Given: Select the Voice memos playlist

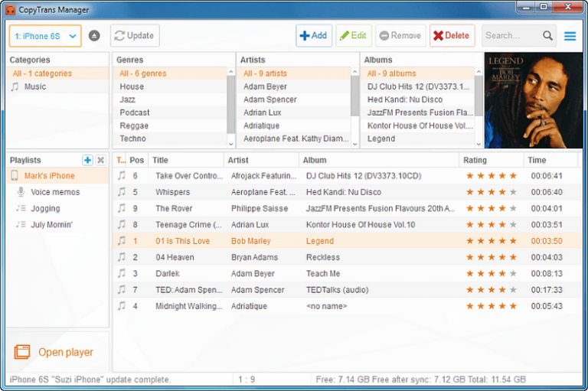Looking at the screenshot, I should [57, 192].
